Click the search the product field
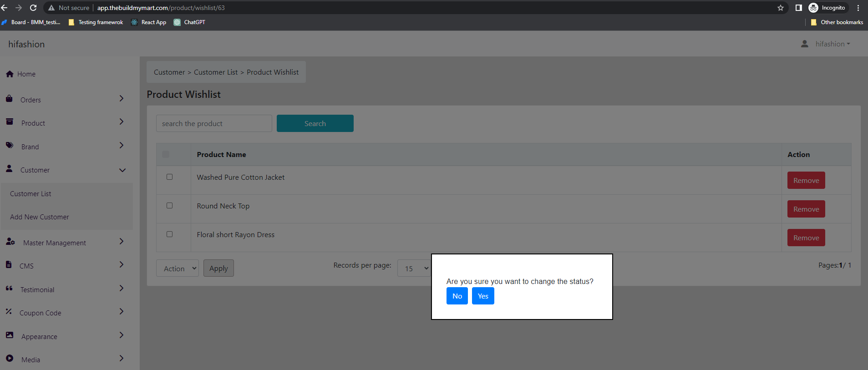The height and width of the screenshot is (370, 868). click(214, 123)
